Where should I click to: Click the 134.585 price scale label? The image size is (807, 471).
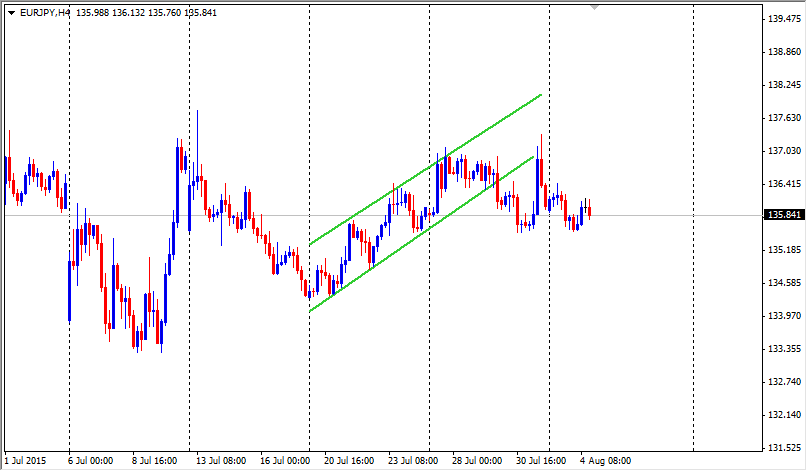[x=784, y=283]
